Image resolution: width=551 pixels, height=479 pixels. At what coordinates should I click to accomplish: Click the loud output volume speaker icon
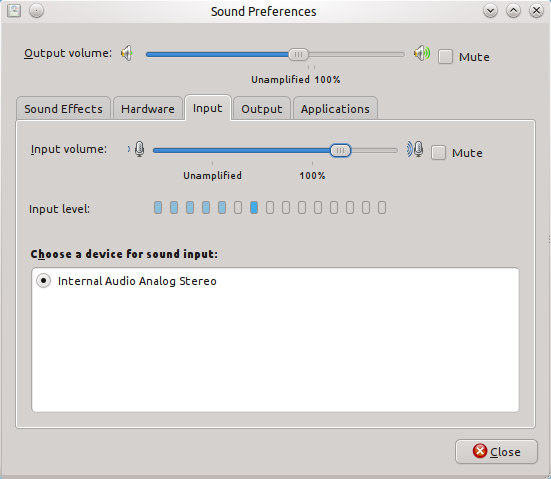(x=422, y=53)
